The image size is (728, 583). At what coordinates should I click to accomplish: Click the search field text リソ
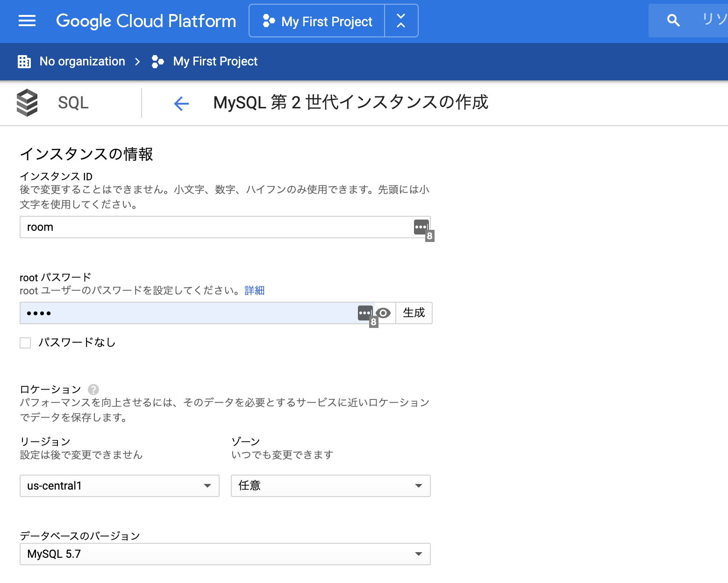[x=715, y=19]
